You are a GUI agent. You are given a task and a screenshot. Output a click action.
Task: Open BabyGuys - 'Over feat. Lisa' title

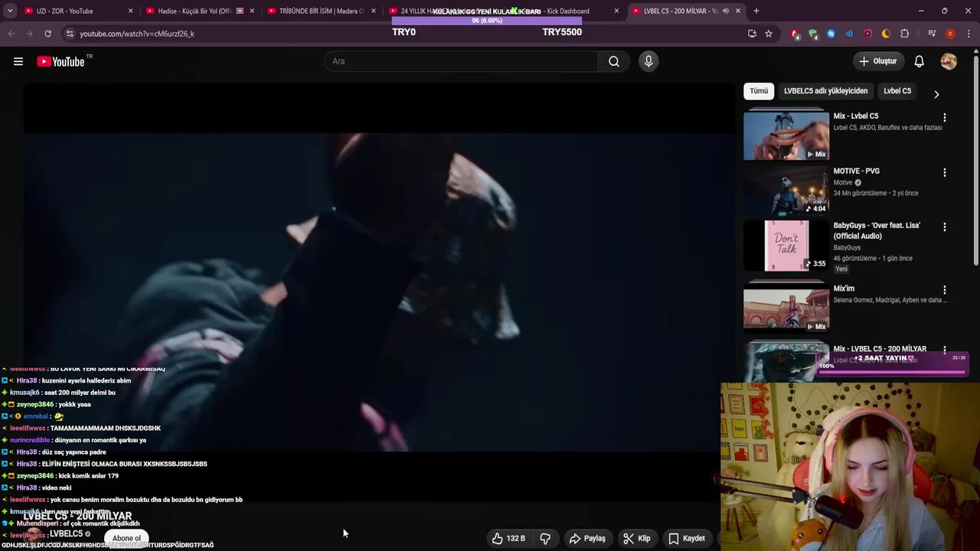tap(877, 231)
